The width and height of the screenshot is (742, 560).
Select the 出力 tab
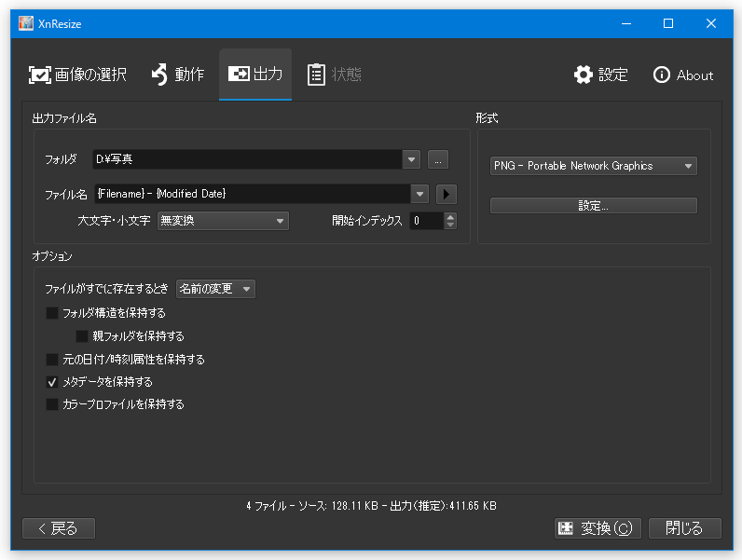coord(255,75)
